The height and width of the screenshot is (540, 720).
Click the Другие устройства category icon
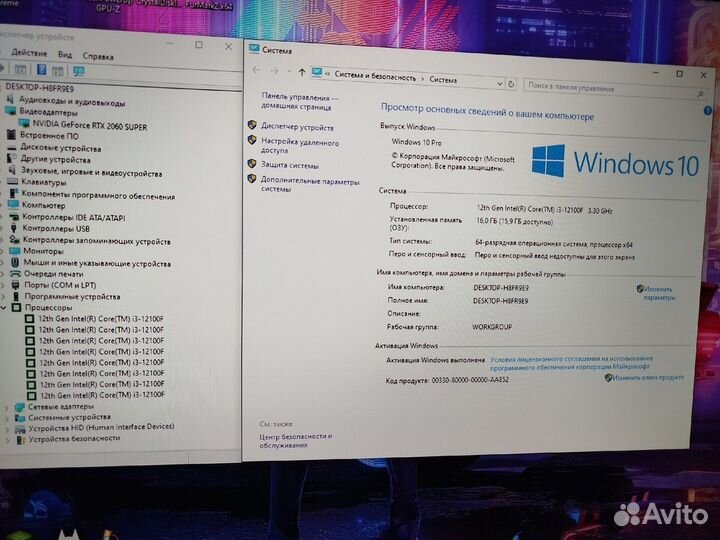coord(12,158)
